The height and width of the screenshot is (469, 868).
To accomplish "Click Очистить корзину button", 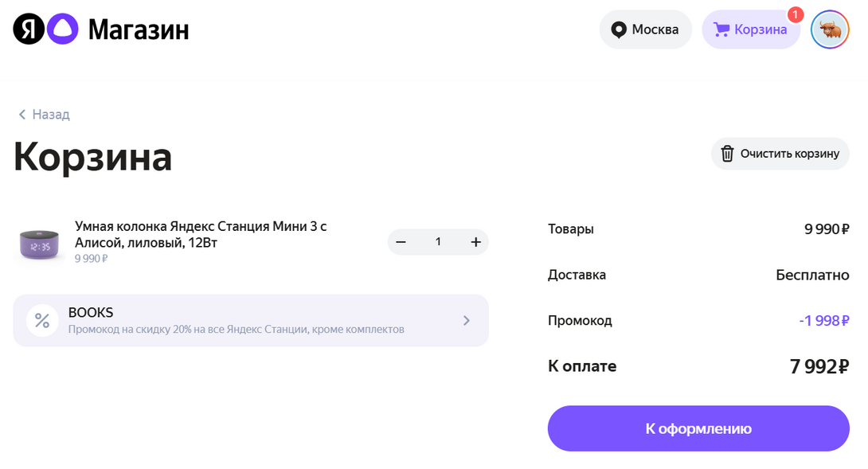I will point(780,154).
